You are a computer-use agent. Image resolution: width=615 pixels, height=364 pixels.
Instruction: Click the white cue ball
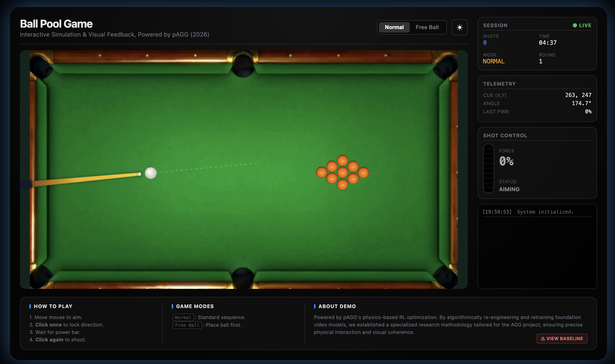pyautogui.click(x=151, y=173)
